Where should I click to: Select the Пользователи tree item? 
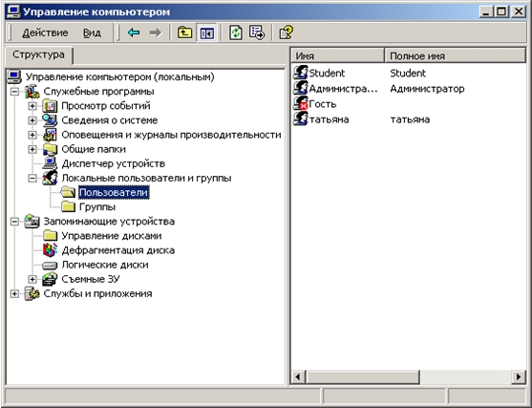114,192
